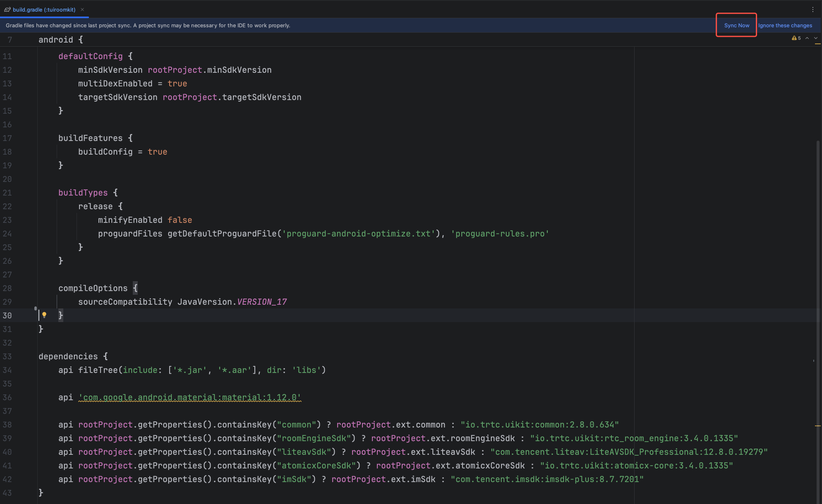
Task: Place cursor on VERSION_17 constant
Action: point(261,302)
